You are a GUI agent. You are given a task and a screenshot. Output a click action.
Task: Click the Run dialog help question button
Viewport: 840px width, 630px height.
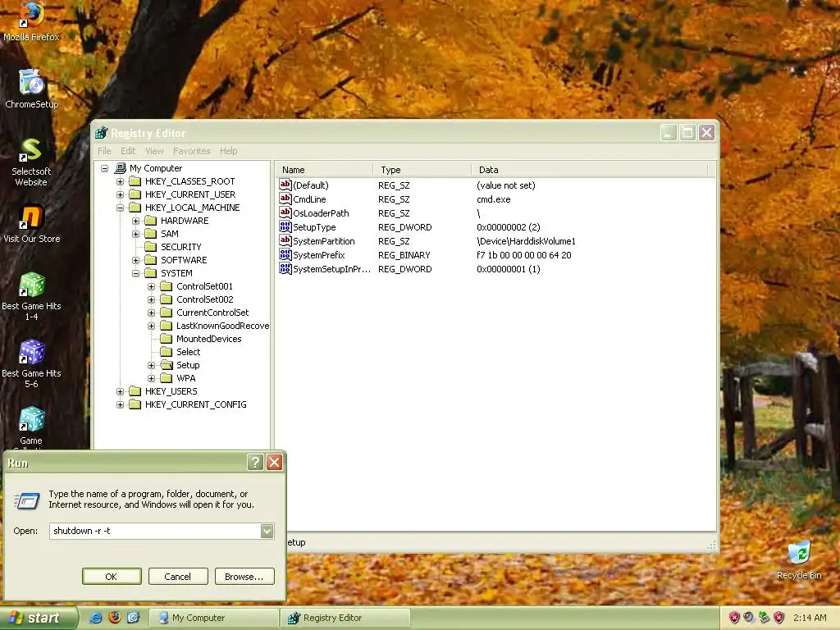click(x=255, y=463)
